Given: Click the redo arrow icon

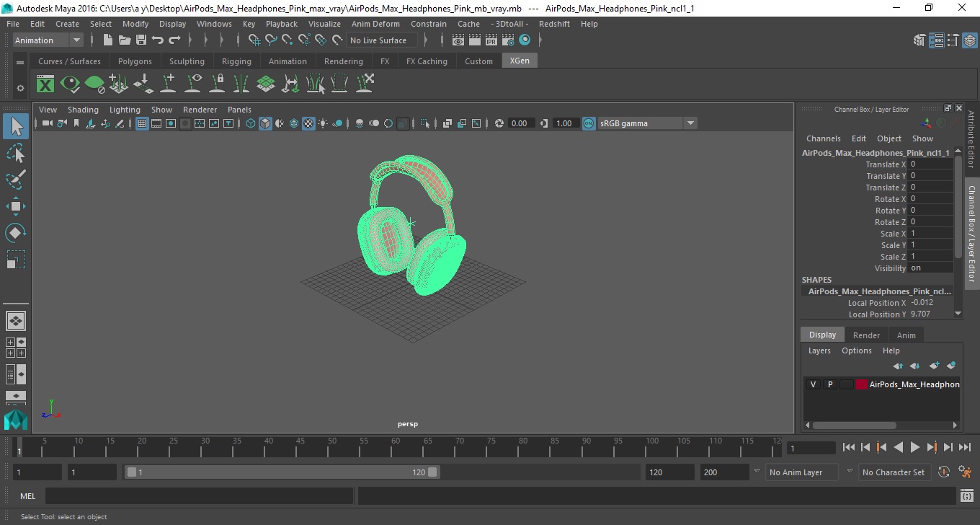Looking at the screenshot, I should (x=174, y=40).
